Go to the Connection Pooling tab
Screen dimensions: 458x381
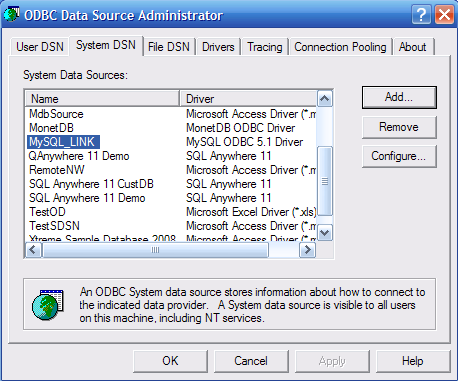tap(340, 47)
